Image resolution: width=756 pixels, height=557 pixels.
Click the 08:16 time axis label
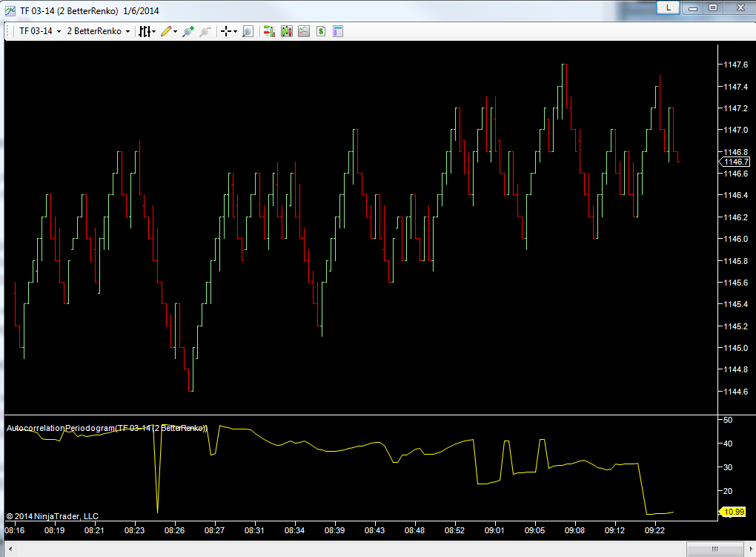click(15, 530)
